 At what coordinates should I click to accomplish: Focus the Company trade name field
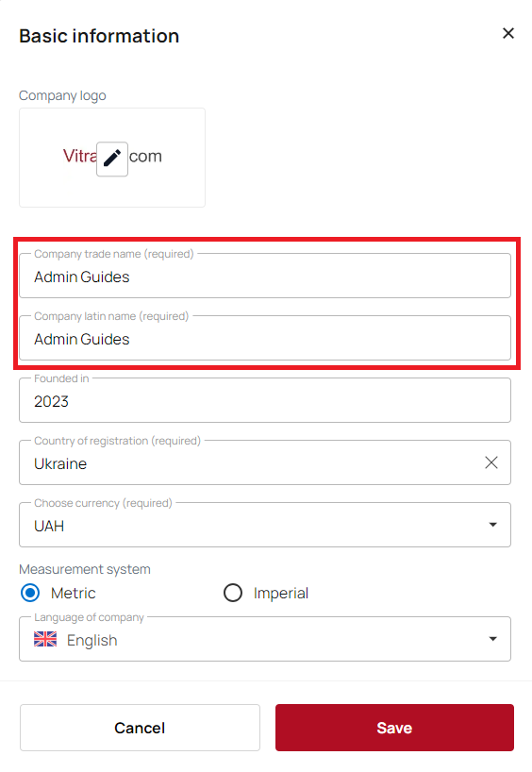[265, 276]
